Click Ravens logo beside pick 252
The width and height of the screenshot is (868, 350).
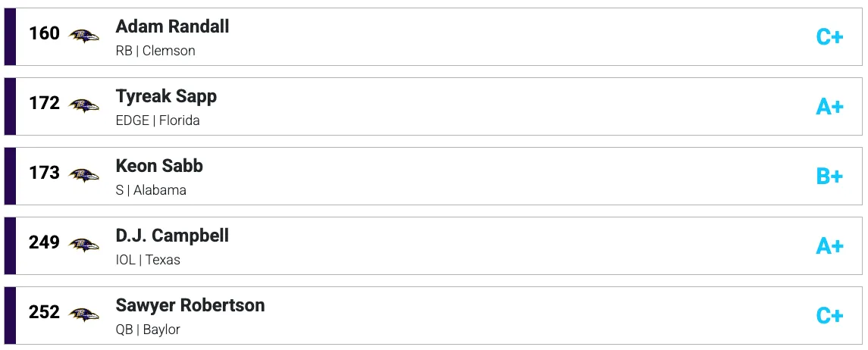tap(83, 314)
